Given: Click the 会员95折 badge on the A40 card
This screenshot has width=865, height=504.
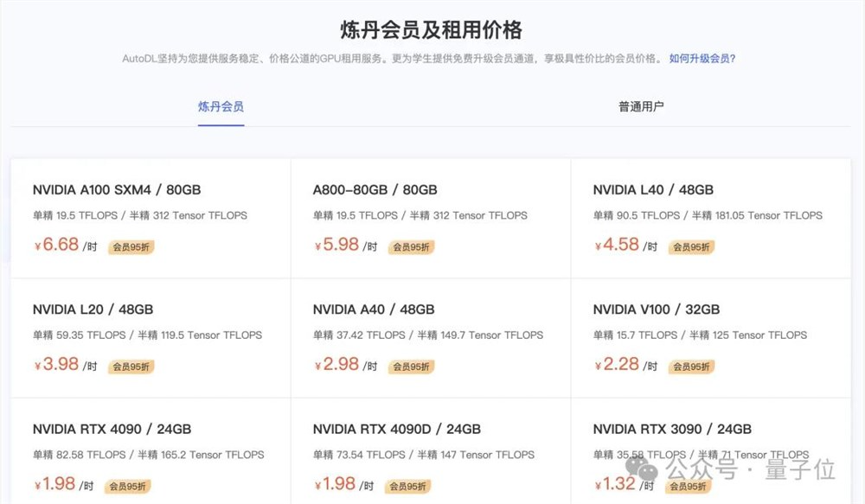Looking at the screenshot, I should [x=411, y=367].
